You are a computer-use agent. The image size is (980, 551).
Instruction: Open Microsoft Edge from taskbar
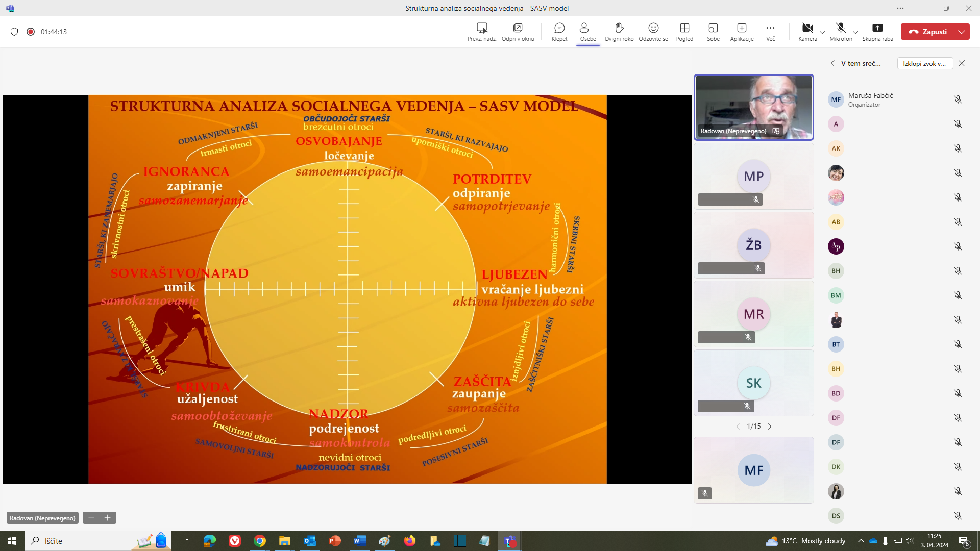(x=209, y=541)
